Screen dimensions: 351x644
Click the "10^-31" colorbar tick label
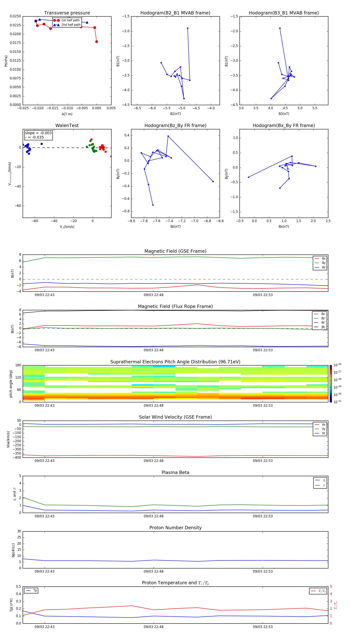click(337, 402)
